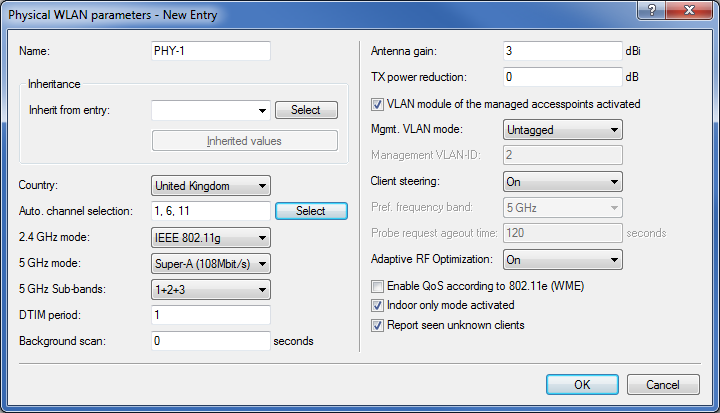This screenshot has width=720, height=413.
Task: Click Select beside Auto. channel selection
Action: coord(310,211)
